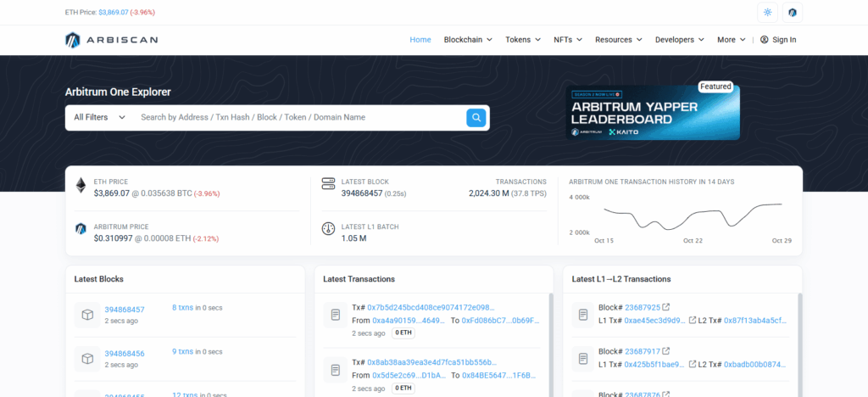Open Latest L1 Batch value 1.05 M
868x397 pixels.
coord(353,238)
